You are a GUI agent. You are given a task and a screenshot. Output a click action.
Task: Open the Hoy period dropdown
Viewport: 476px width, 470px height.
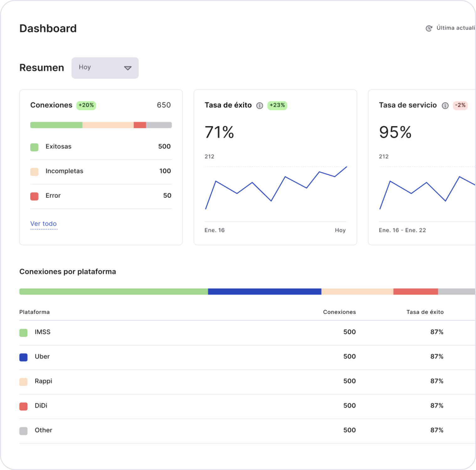coord(105,68)
